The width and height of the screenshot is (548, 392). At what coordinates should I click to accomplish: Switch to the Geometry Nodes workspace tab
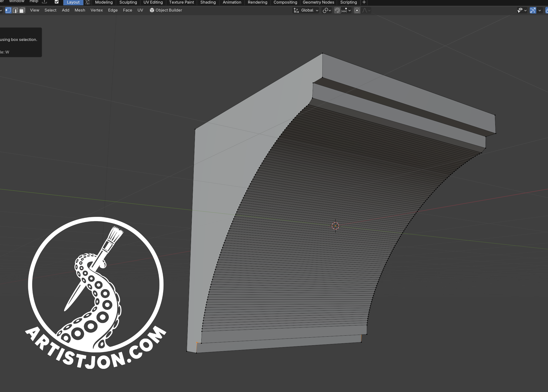click(318, 2)
